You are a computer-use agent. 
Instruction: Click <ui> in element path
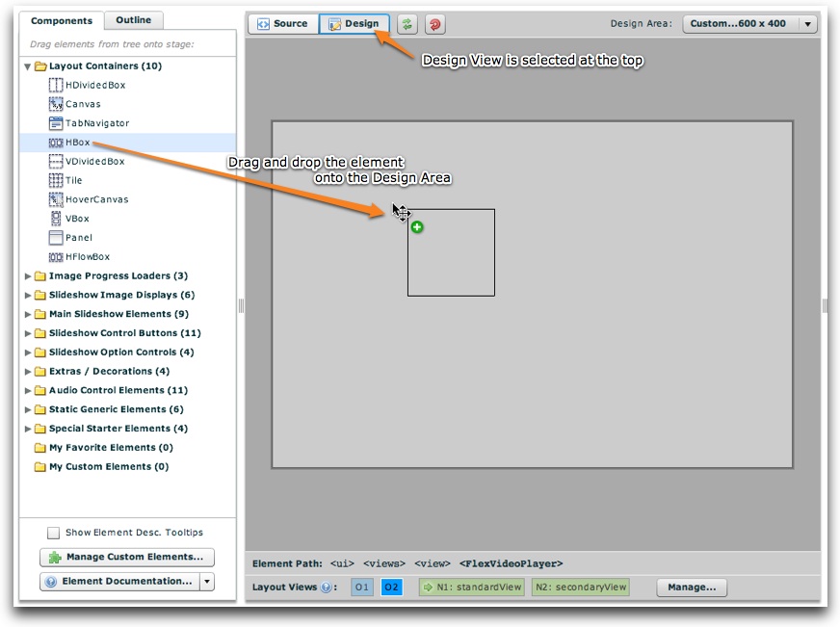(x=342, y=563)
